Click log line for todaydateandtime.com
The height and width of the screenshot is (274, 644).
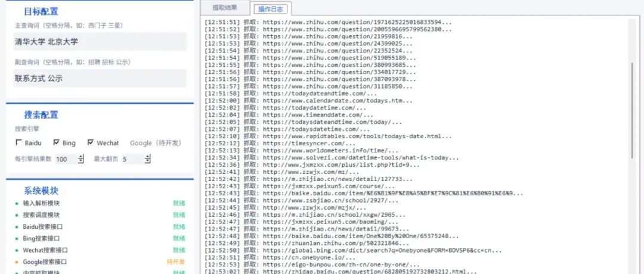(291, 94)
